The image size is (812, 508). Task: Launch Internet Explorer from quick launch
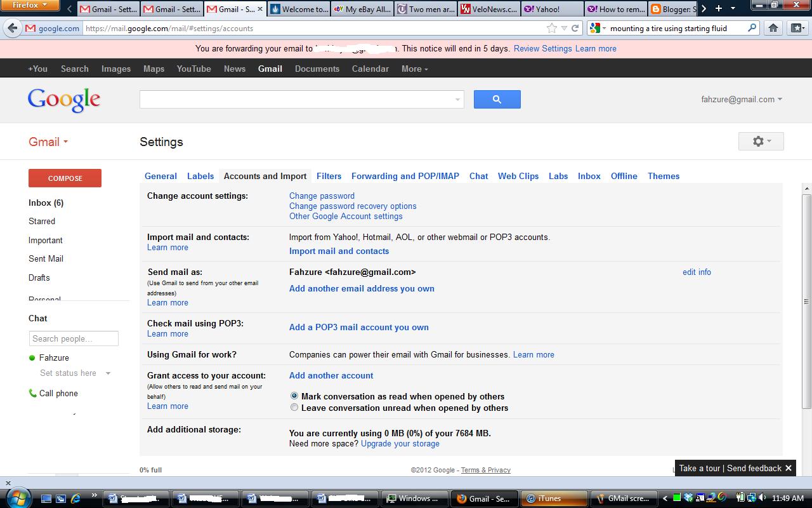pyautogui.click(x=75, y=498)
